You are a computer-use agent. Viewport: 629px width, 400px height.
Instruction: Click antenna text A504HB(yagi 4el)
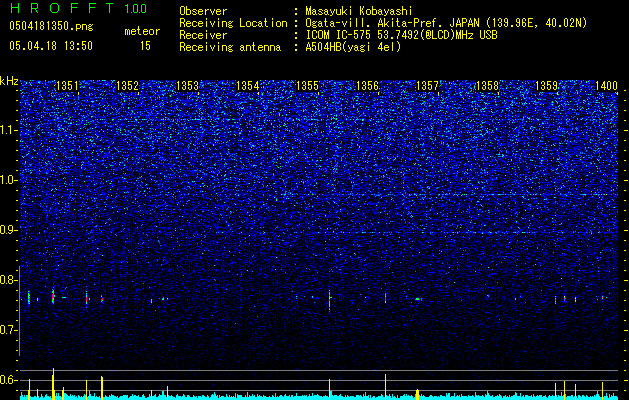(x=353, y=47)
